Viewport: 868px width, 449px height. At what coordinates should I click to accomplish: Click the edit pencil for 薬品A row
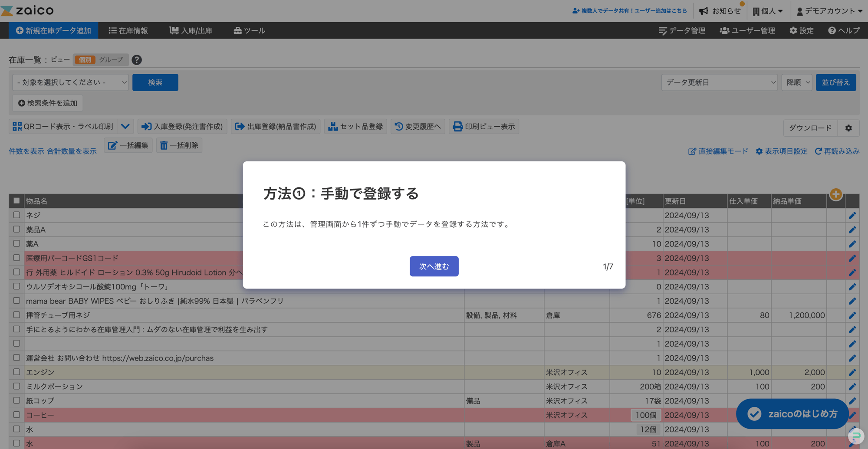point(852,230)
